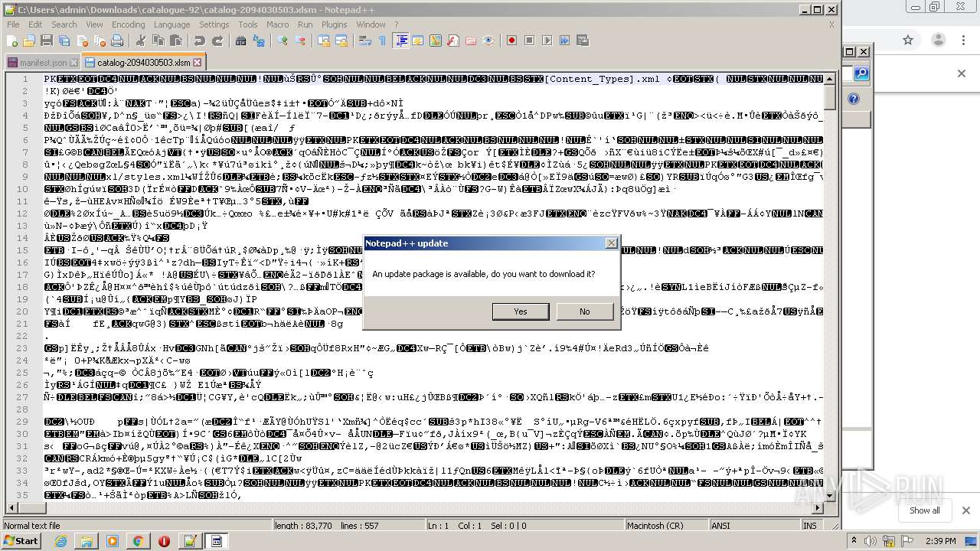Click the close X in the menu bar

coord(832,24)
